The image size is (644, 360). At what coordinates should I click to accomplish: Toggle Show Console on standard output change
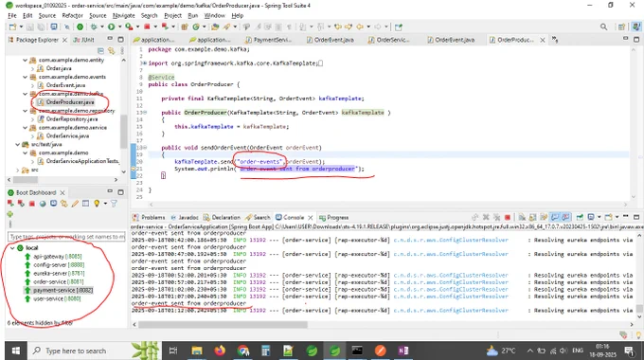tap(555, 217)
